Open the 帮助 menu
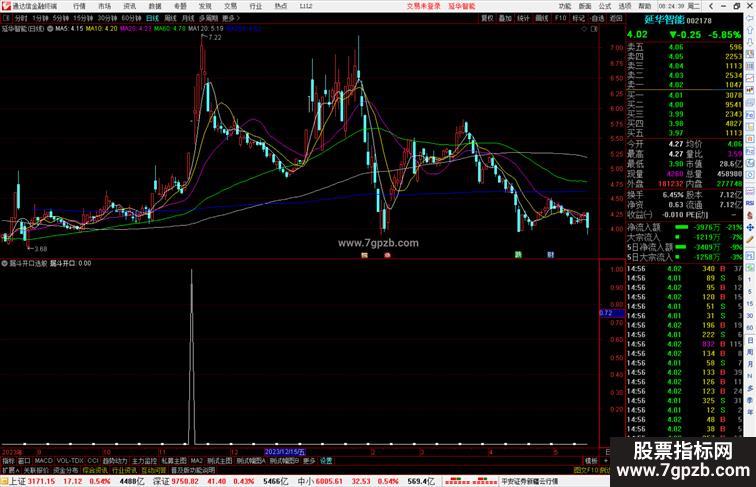Image resolution: width=756 pixels, height=487 pixels. (645, 6)
